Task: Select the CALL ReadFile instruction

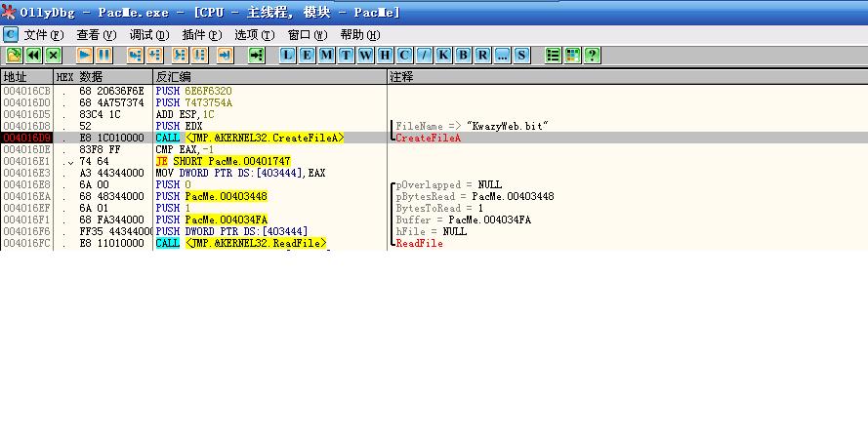Action: pyautogui.click(x=241, y=243)
